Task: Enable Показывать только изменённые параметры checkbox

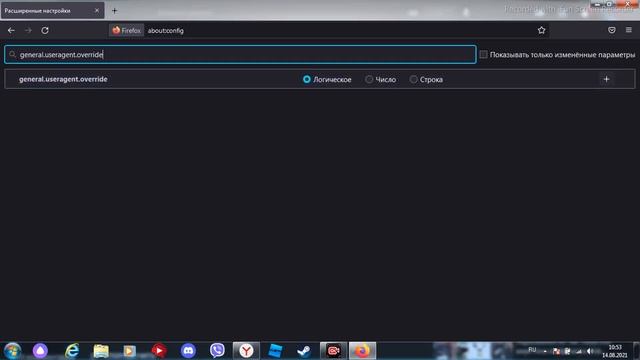Action: (483, 54)
